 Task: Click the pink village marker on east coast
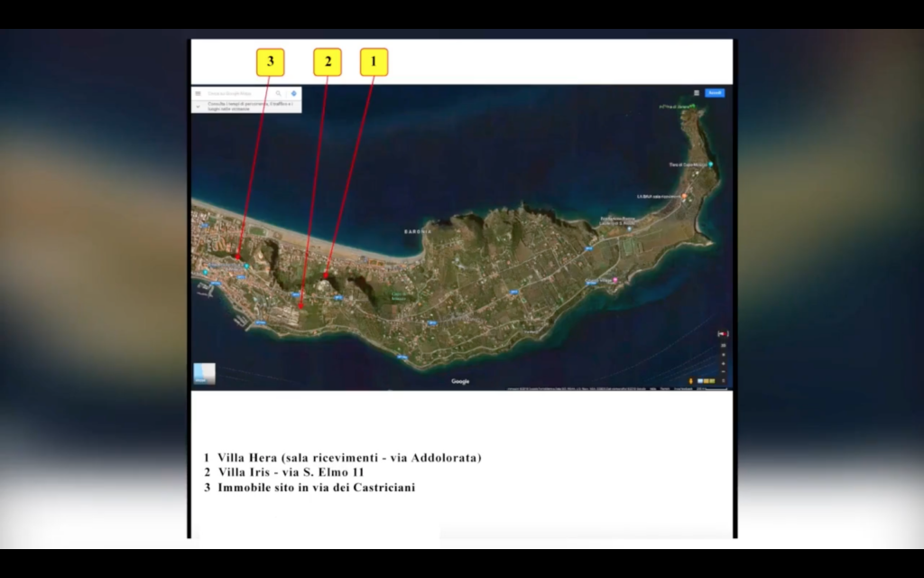point(615,281)
